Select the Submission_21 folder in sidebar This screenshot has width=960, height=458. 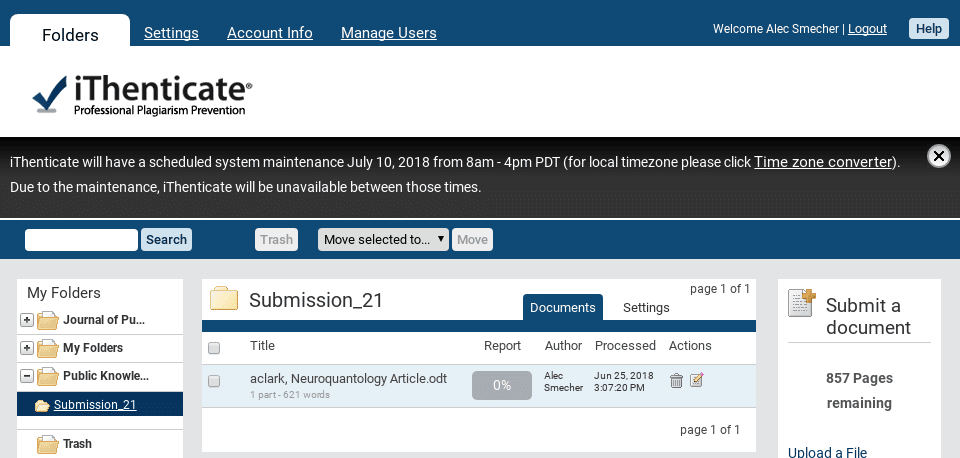[x=94, y=405]
